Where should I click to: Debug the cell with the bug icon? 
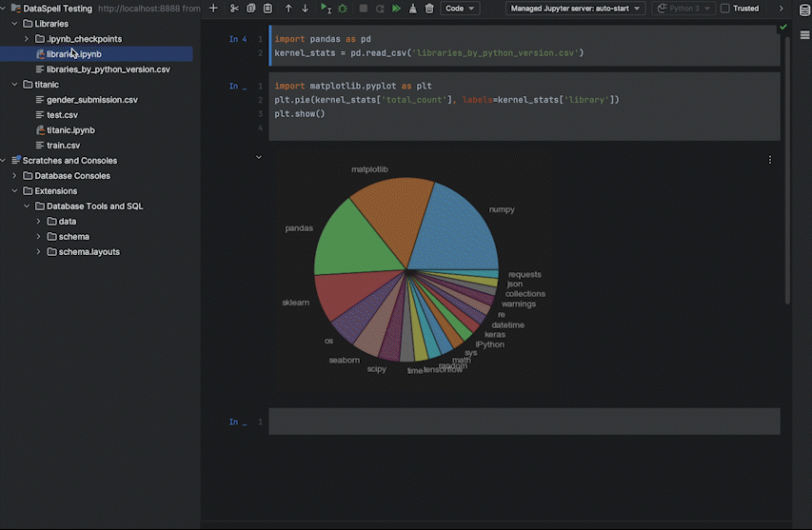pos(343,9)
